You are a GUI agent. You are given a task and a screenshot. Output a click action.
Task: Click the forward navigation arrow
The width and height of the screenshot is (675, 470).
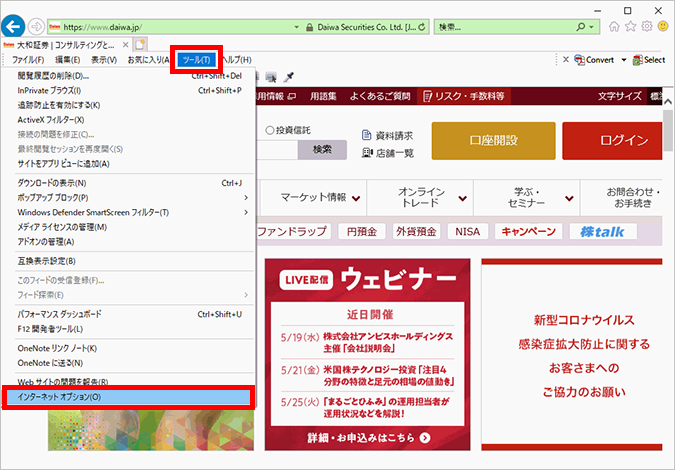coord(36,27)
